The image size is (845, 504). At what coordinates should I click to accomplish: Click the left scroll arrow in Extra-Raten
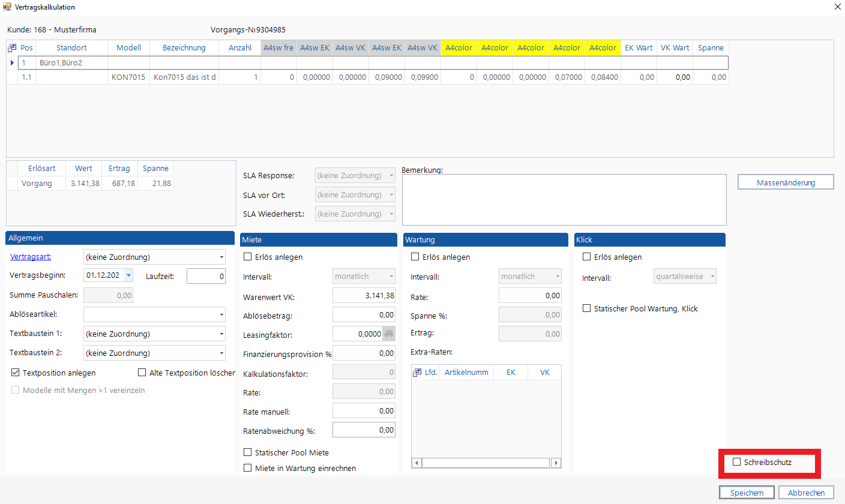point(416,463)
